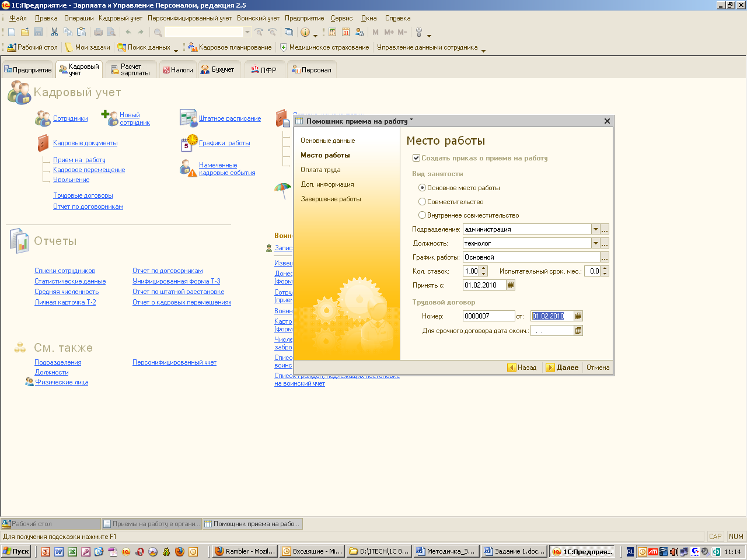
Task: Adjust the Испытательный срок spinner
Action: coord(605,271)
